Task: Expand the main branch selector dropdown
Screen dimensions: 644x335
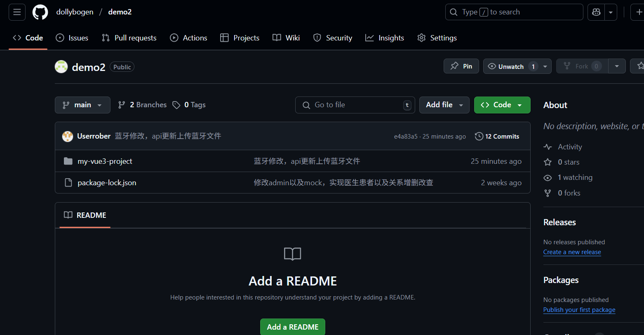Action: [x=82, y=105]
